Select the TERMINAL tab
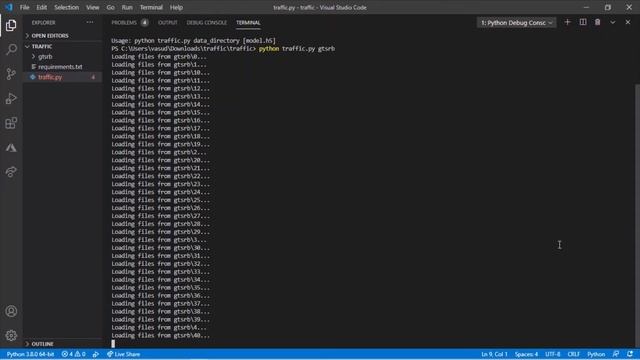Screen dimensions: 640x360 pos(248,23)
